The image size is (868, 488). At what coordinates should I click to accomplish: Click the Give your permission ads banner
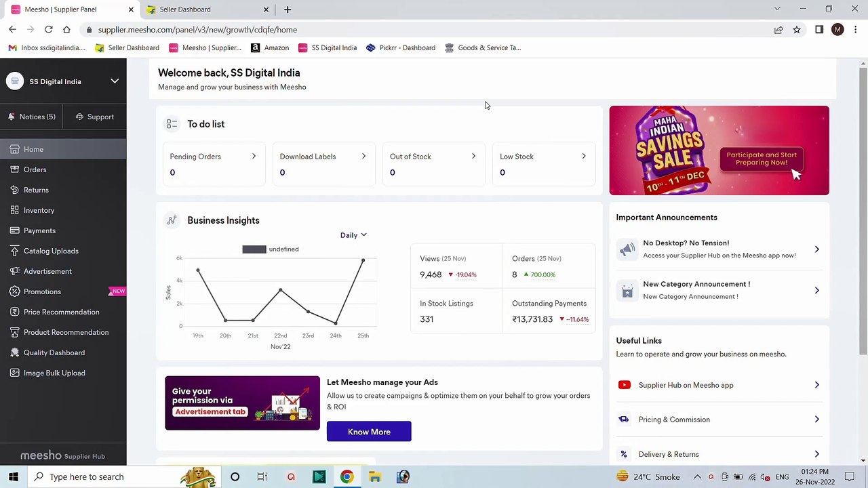tap(242, 403)
